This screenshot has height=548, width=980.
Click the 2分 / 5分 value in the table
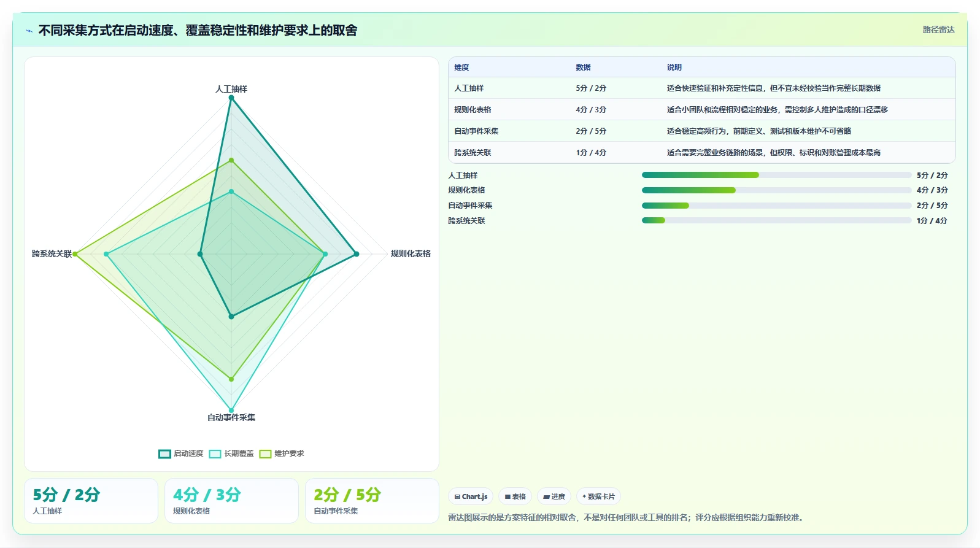[591, 131]
